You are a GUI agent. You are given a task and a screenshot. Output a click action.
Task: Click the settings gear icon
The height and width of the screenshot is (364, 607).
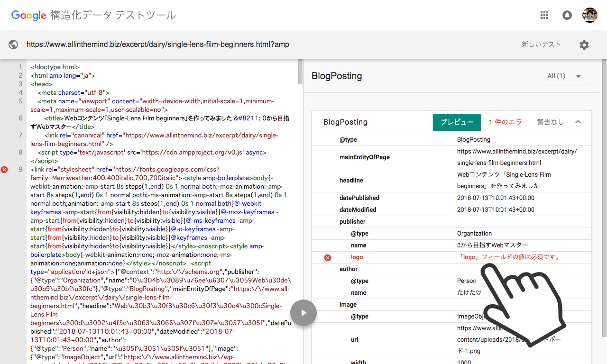pyautogui.click(x=584, y=45)
